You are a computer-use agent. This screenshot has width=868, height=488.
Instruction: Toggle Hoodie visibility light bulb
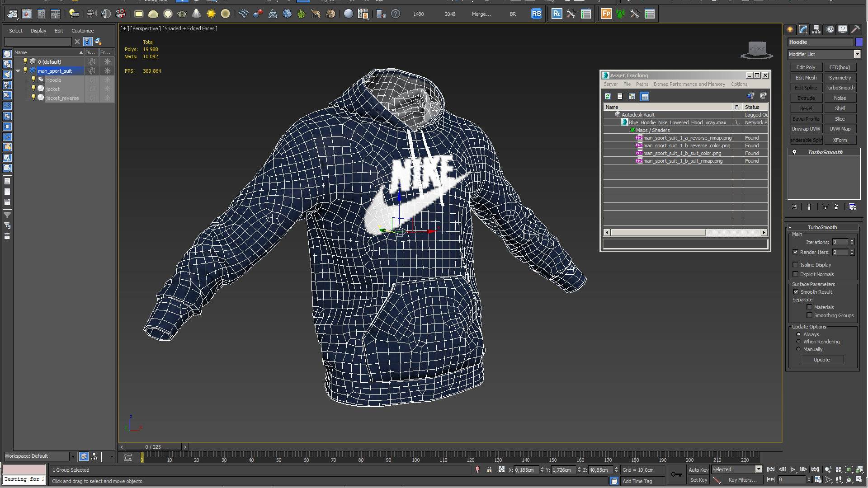33,80
